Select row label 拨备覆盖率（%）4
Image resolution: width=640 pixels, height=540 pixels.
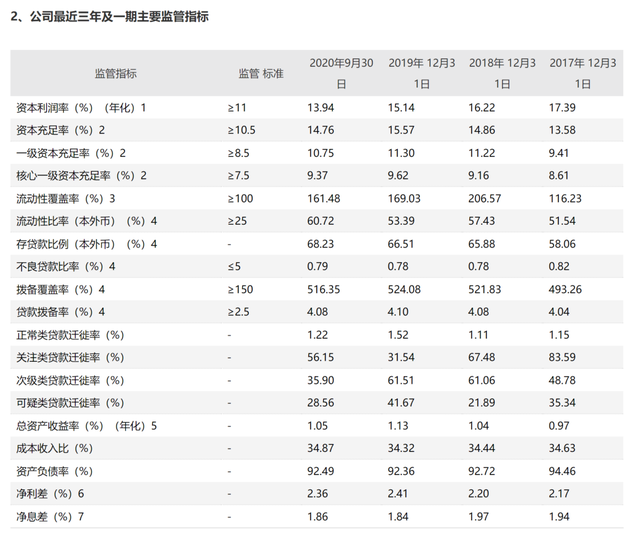60,290
